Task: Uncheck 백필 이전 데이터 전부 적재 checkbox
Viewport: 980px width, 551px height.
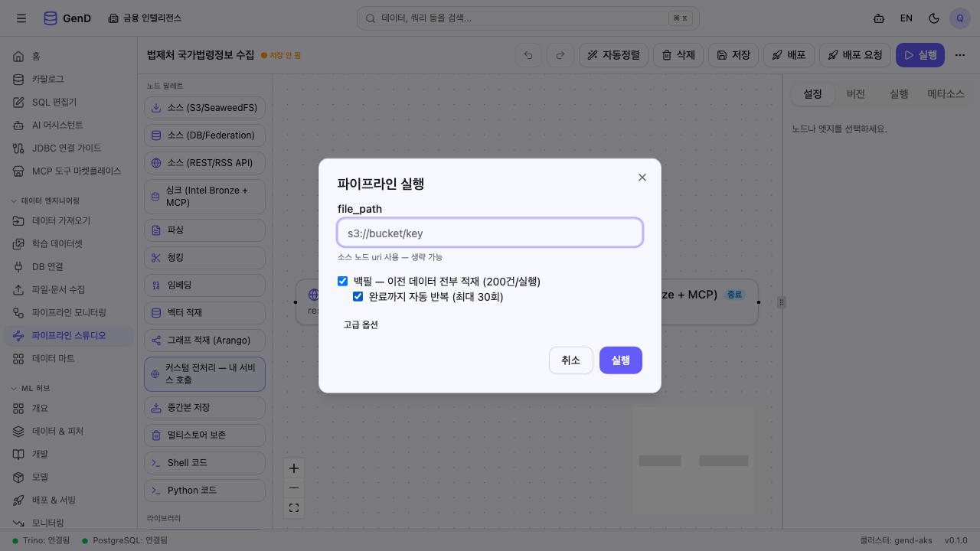Action: coord(343,282)
